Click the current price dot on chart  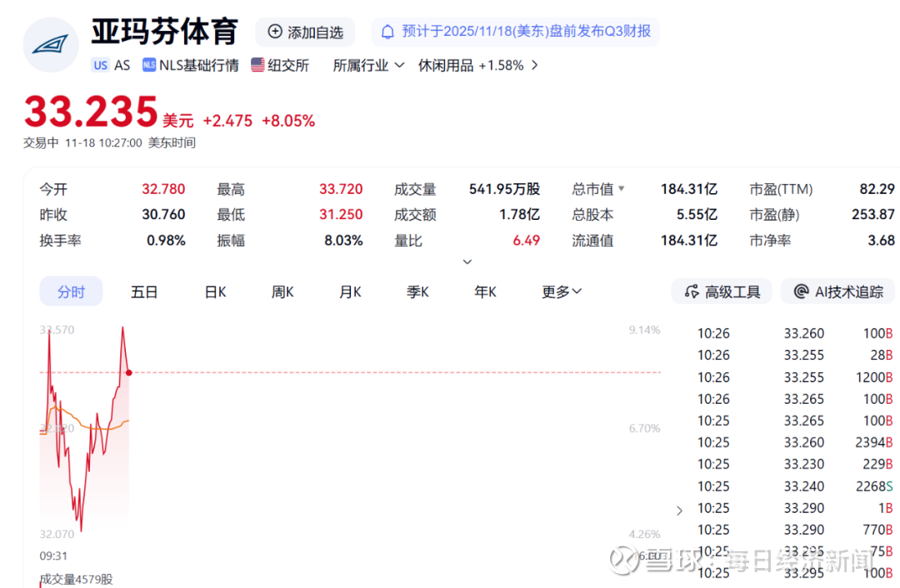click(129, 373)
